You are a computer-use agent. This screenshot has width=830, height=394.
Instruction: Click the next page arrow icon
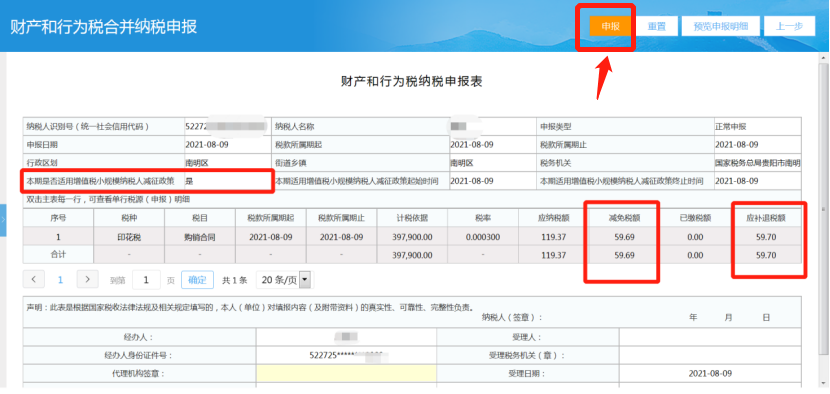pos(88,279)
